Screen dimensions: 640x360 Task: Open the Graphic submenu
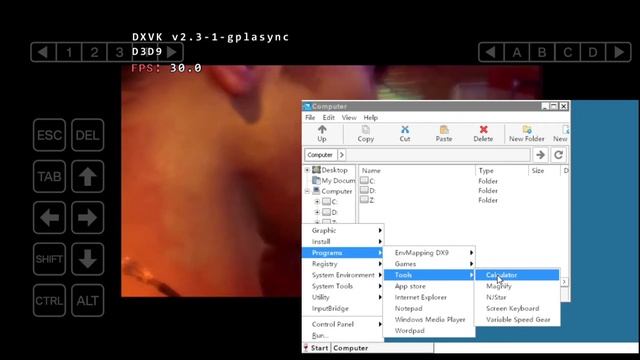click(x=343, y=231)
